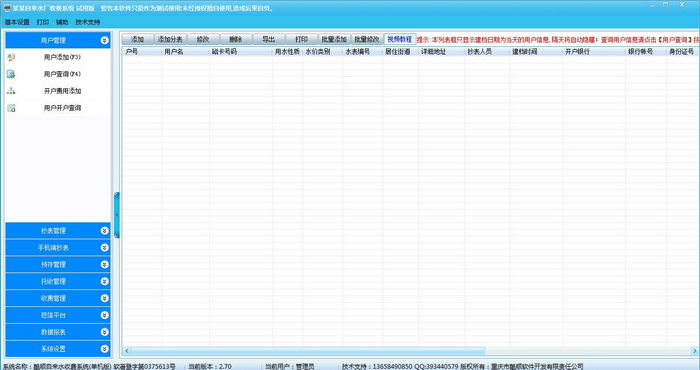Click the sidebar collapse splitter handle
This screenshot has height=370, width=700.
point(117,215)
